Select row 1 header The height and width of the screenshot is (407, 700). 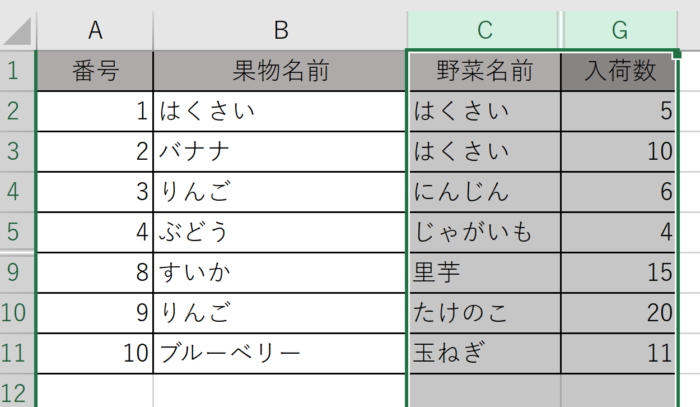point(17,72)
